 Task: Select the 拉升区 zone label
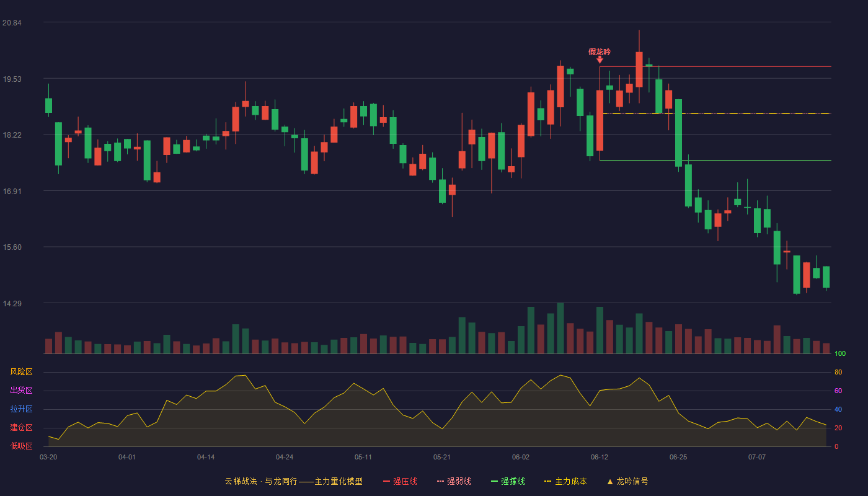pyautogui.click(x=21, y=409)
